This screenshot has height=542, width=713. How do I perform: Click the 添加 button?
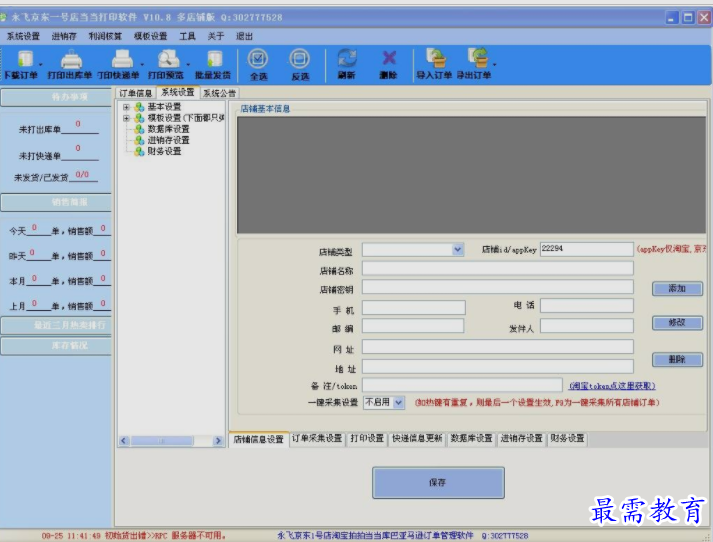678,289
